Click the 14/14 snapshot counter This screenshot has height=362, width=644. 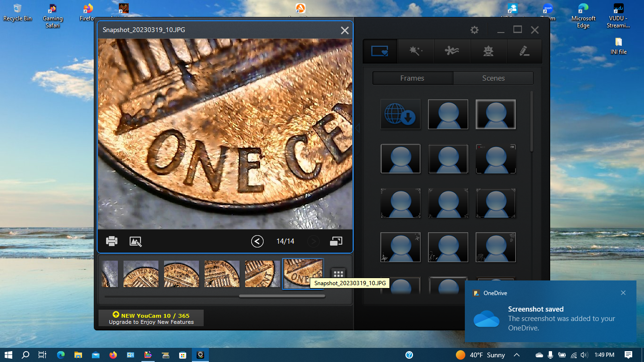(x=285, y=241)
